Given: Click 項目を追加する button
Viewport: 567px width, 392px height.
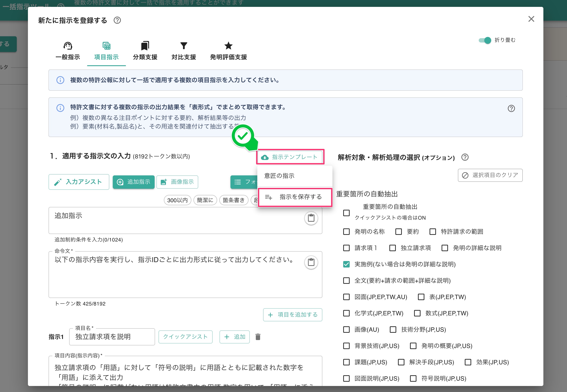Looking at the screenshot, I should pos(293,315).
